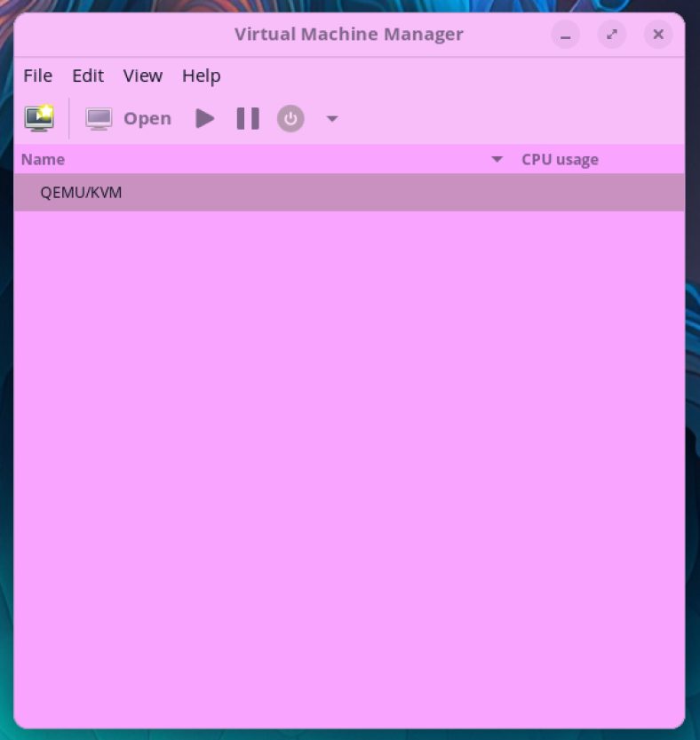The width and height of the screenshot is (700, 740).
Task: Expand the shutdown options dropdown arrow
Action: point(332,118)
